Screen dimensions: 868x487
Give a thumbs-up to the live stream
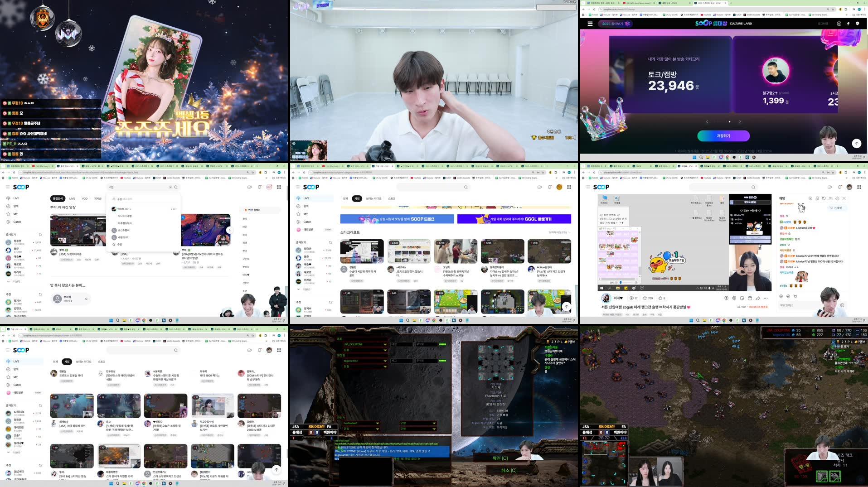[660, 298]
